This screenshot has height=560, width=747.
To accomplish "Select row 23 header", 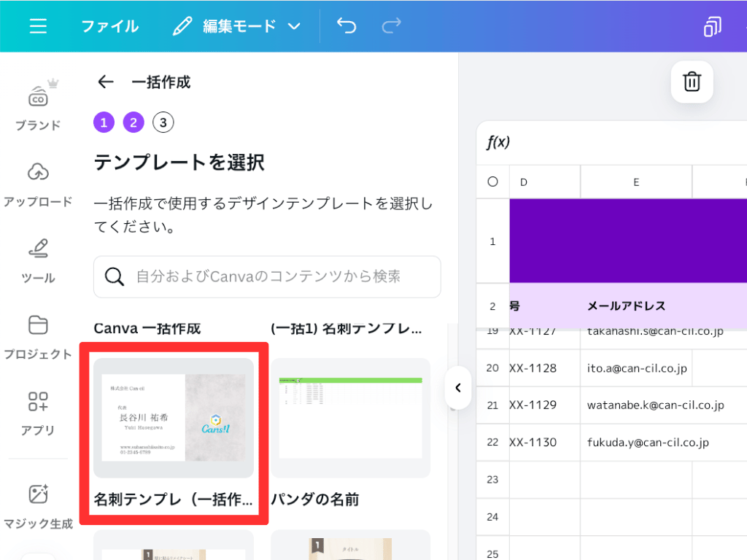I will [x=492, y=480].
